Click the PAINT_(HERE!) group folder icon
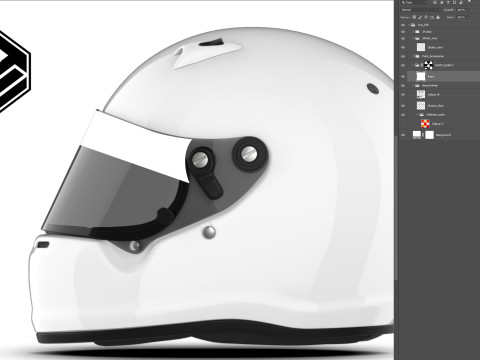This screenshot has width=480, height=360. point(417,65)
